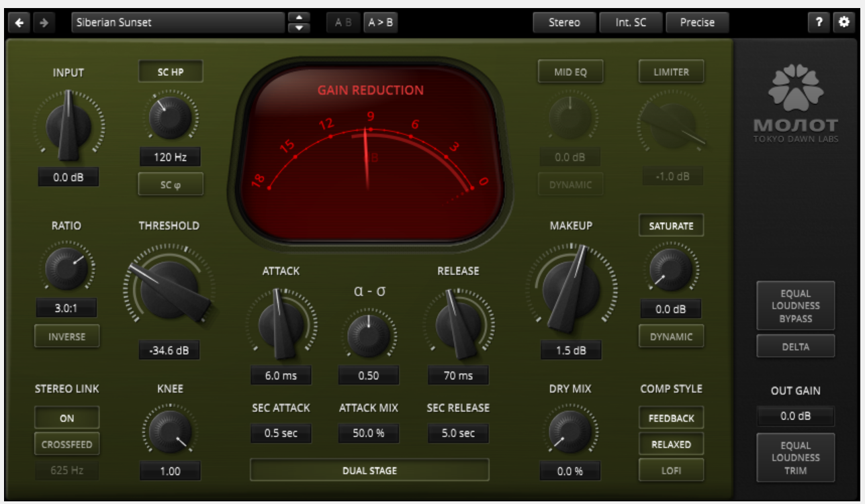Toggle the SC HP filter button
This screenshot has height=504, width=865.
tap(171, 72)
